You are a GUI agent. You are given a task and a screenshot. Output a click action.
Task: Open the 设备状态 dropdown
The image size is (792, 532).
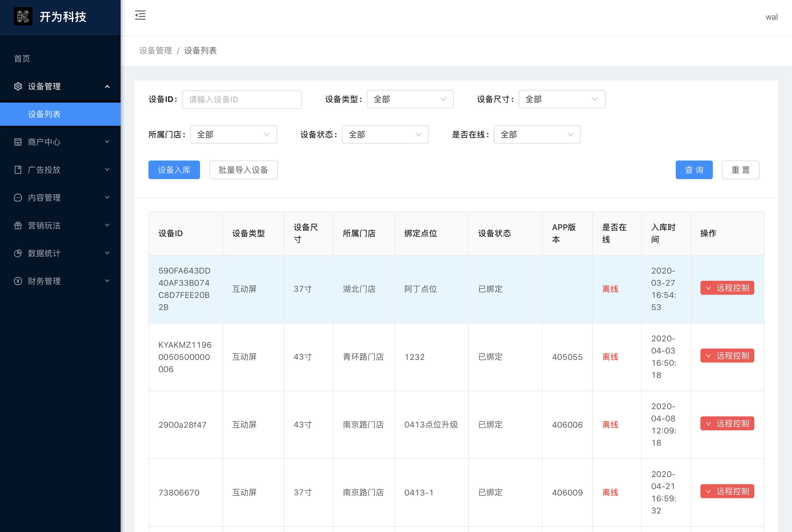click(385, 134)
